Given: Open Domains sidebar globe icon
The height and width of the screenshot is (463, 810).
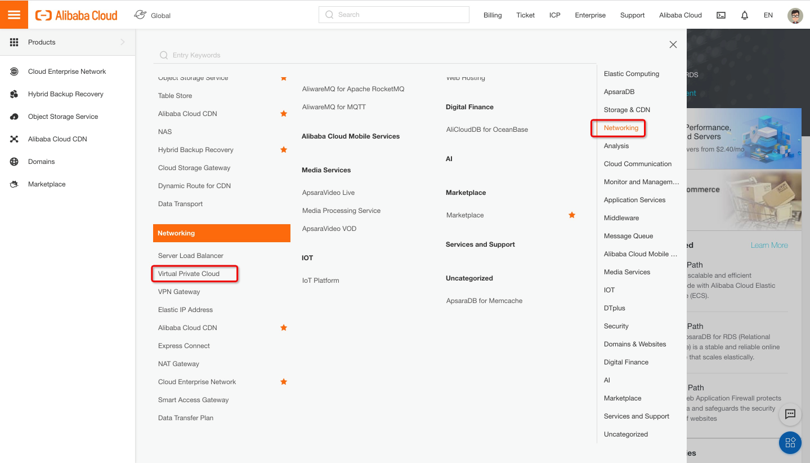Looking at the screenshot, I should [x=14, y=161].
